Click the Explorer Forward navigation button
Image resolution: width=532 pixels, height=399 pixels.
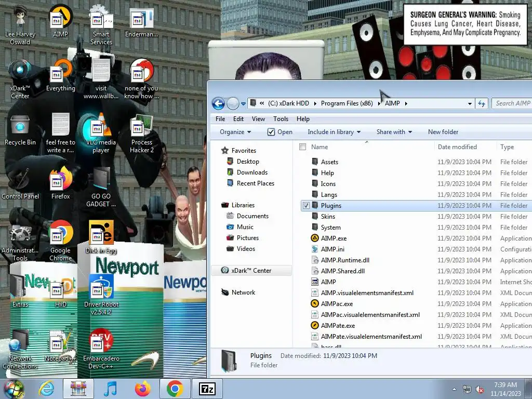point(233,103)
